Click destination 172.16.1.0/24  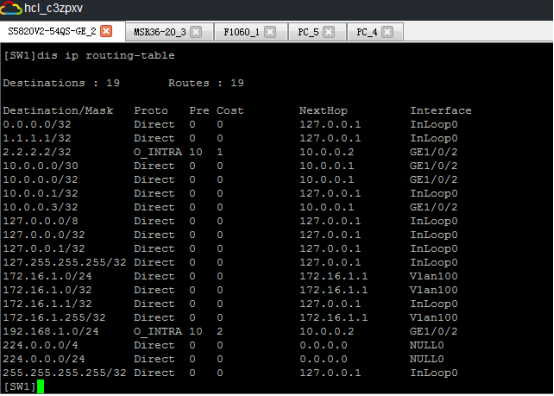pyautogui.click(x=47, y=276)
